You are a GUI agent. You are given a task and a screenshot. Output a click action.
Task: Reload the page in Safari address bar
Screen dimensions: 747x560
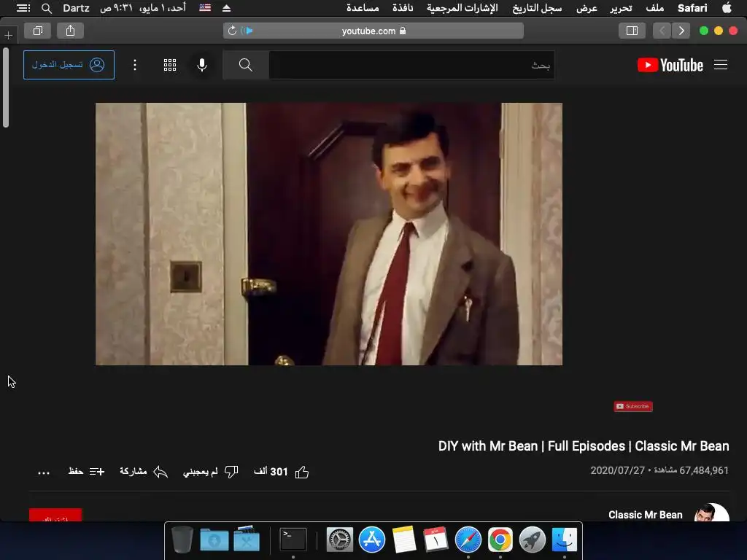pos(232,31)
